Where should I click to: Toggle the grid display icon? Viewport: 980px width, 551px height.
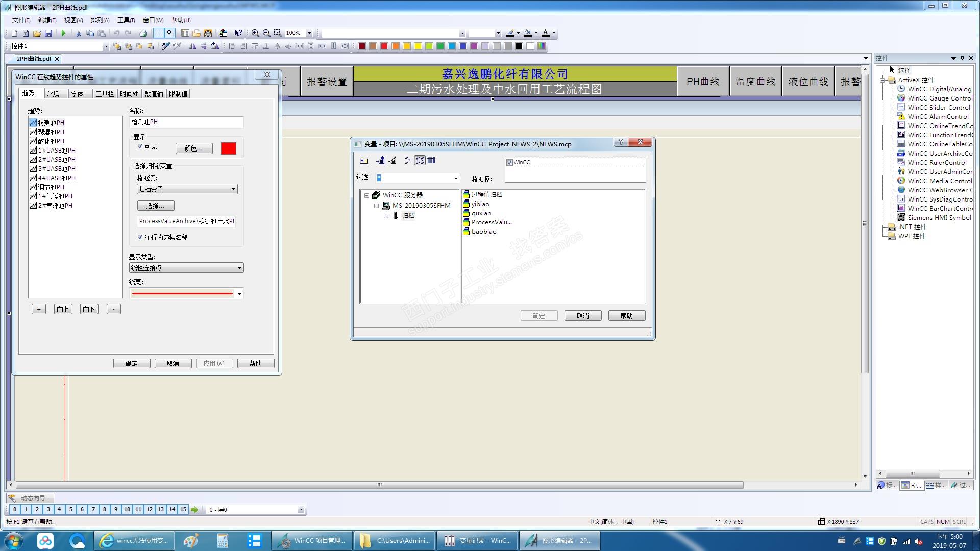159,33
